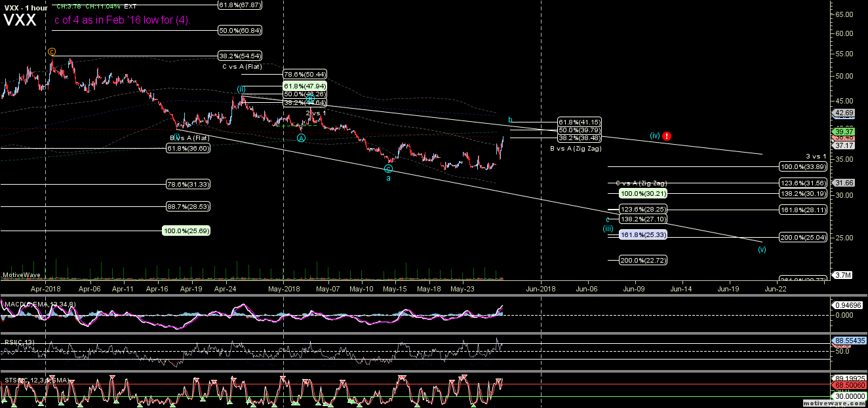Screen dimensions: 868x408
Task: Click the RSI value tag 88.55435
Action: click(x=848, y=341)
